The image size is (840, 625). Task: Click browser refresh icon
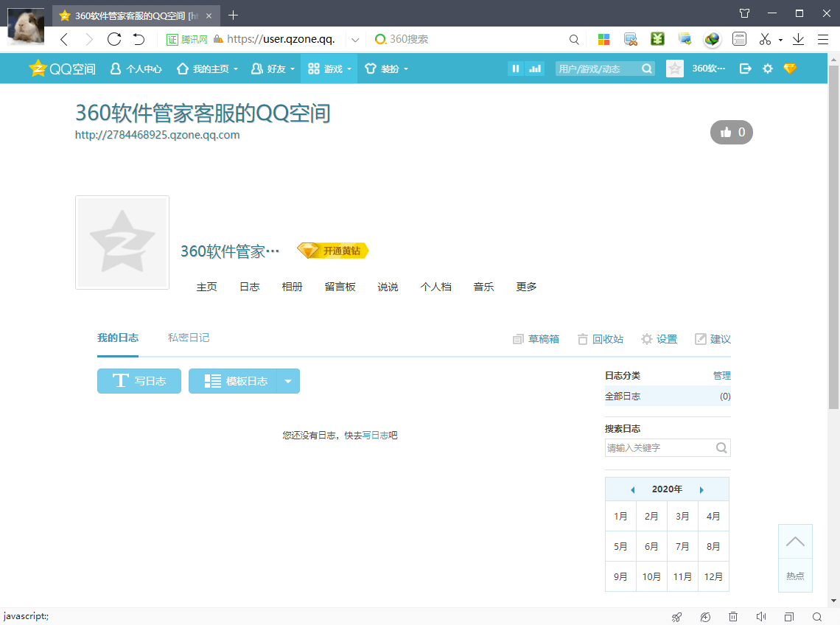(113, 39)
